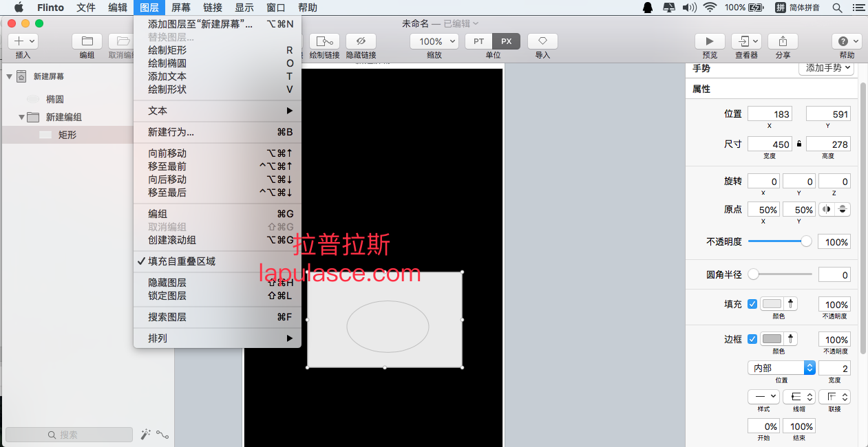Select the 矩形 layer in the layer list
Viewport: 868px width, 447px height.
(x=69, y=135)
